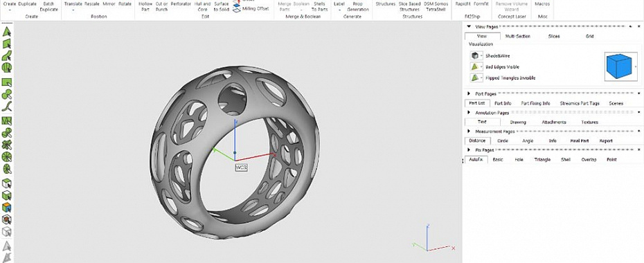This screenshot has height=263, width=644.
Task: Click the Hollow Part button
Action: tap(145, 6)
